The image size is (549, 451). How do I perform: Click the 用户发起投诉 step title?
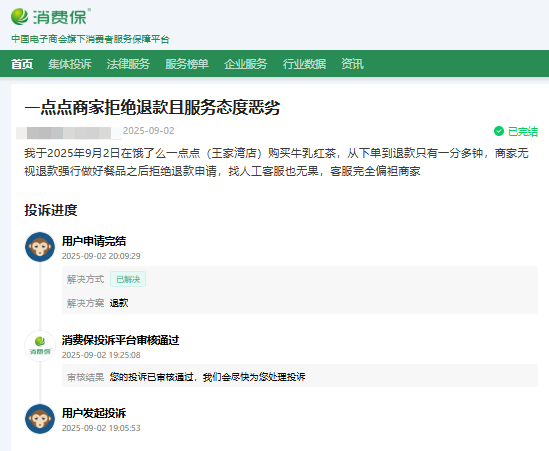click(94, 413)
